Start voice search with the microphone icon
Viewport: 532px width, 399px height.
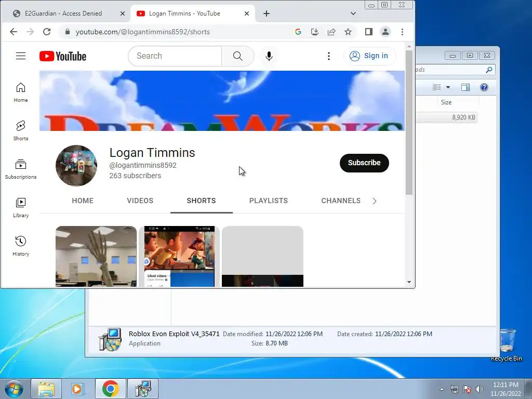[x=269, y=56]
